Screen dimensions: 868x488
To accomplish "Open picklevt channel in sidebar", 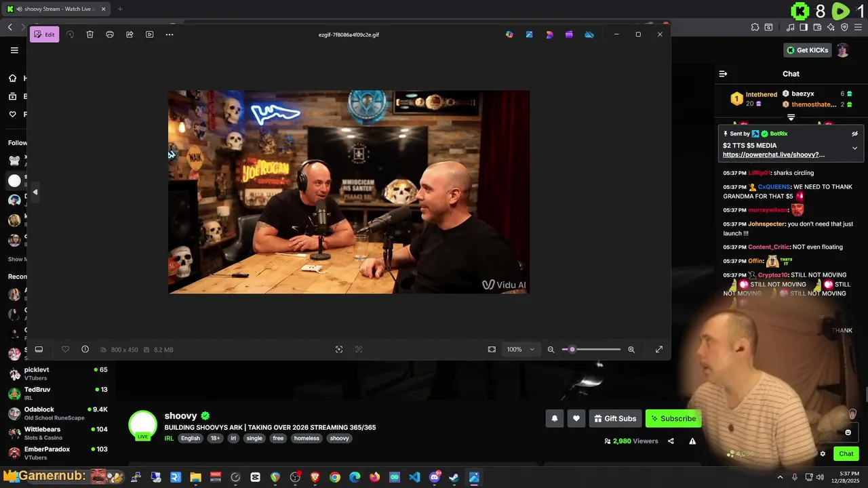I will coord(58,373).
